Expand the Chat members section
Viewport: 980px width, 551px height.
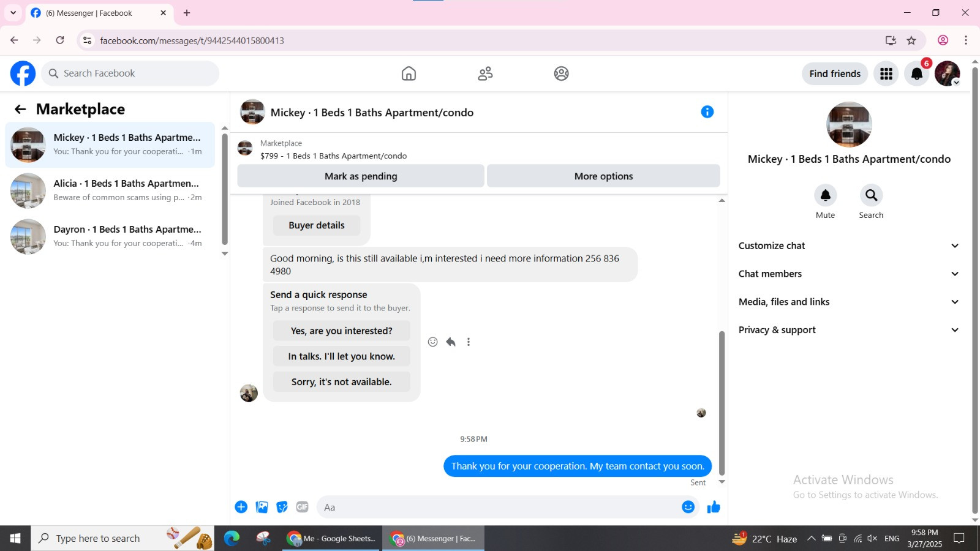point(849,274)
